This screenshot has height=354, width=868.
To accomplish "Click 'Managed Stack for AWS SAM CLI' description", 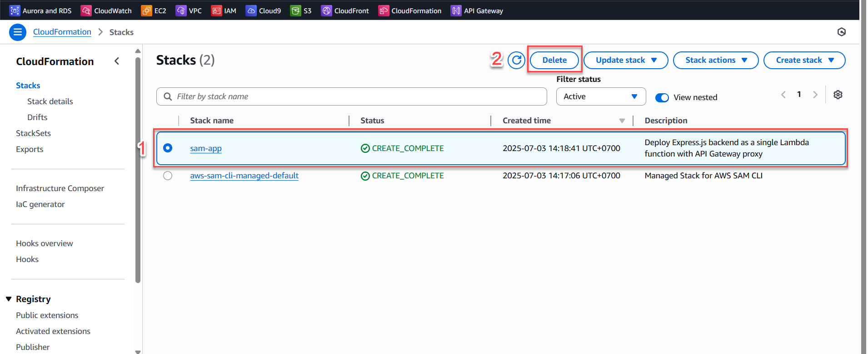I will 703,176.
